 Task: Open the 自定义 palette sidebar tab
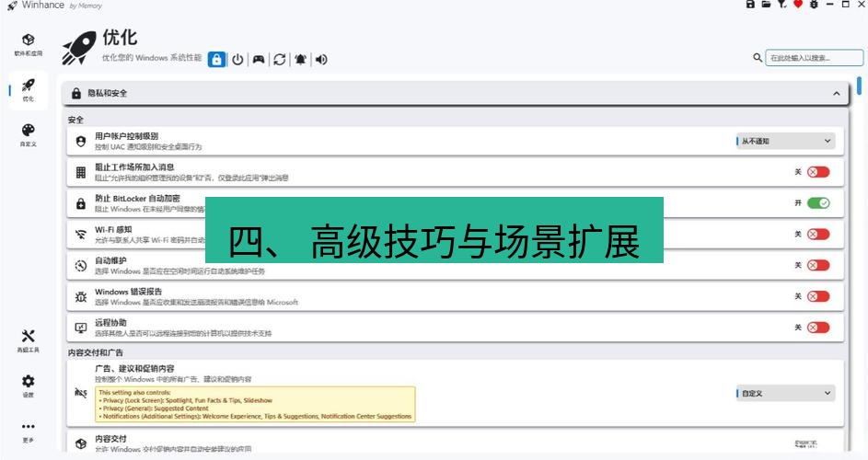[x=28, y=134]
